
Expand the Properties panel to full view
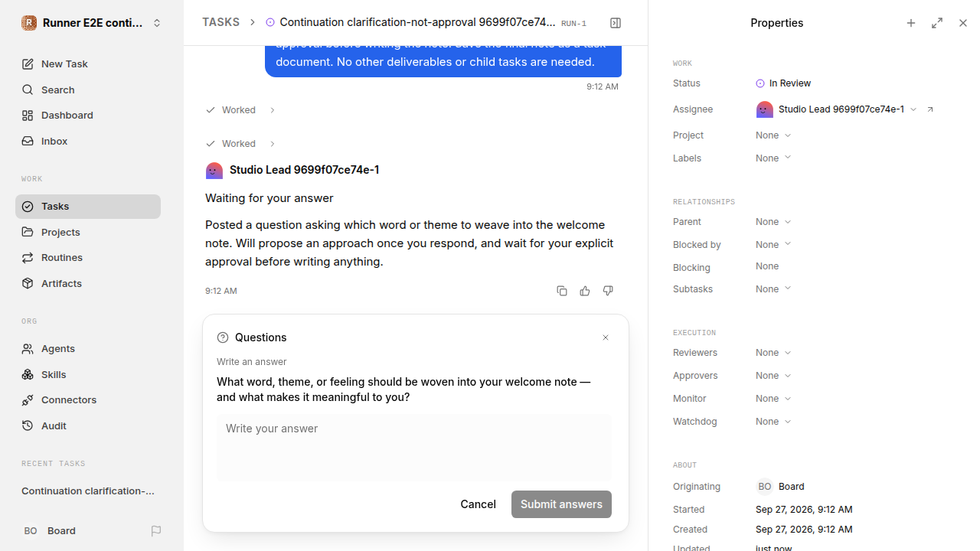(937, 23)
